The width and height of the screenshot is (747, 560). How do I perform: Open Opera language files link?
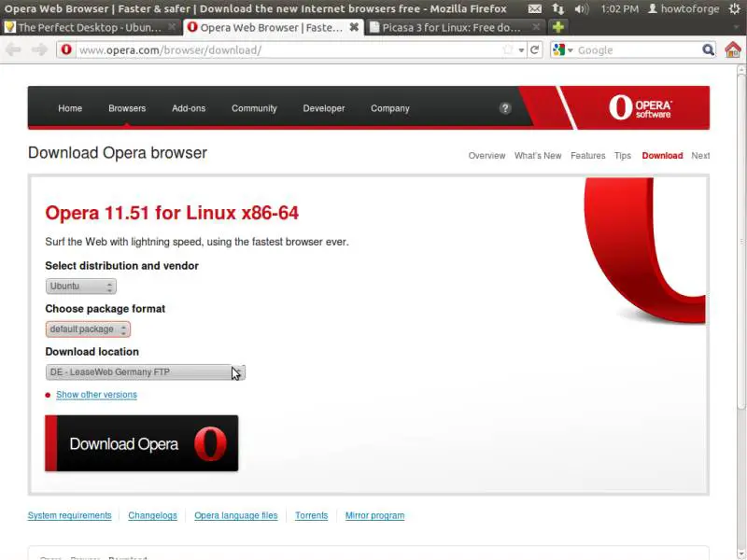click(236, 515)
